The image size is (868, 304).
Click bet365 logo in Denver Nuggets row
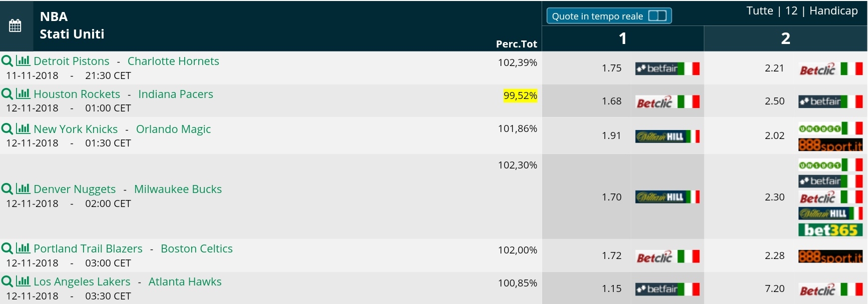(x=830, y=229)
